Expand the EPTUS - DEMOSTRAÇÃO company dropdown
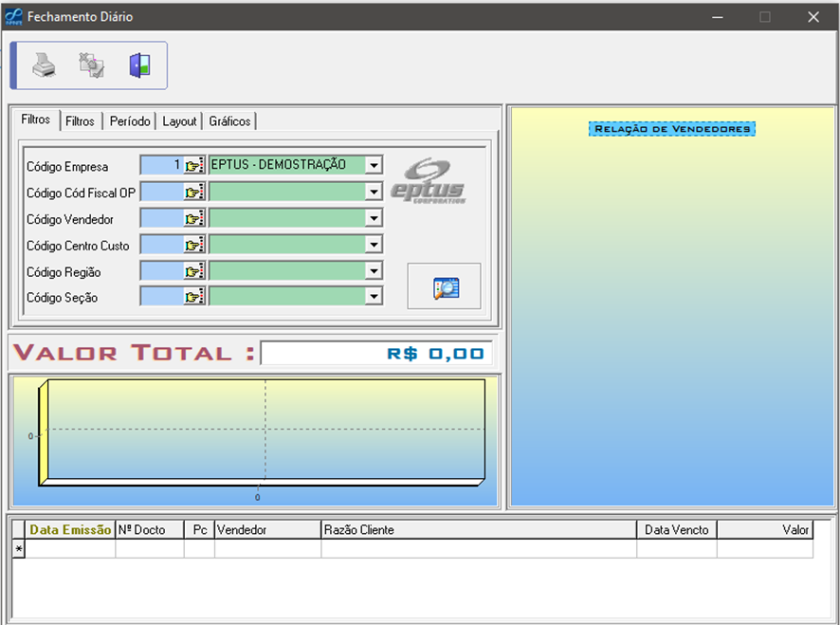The image size is (840, 625). point(374,165)
